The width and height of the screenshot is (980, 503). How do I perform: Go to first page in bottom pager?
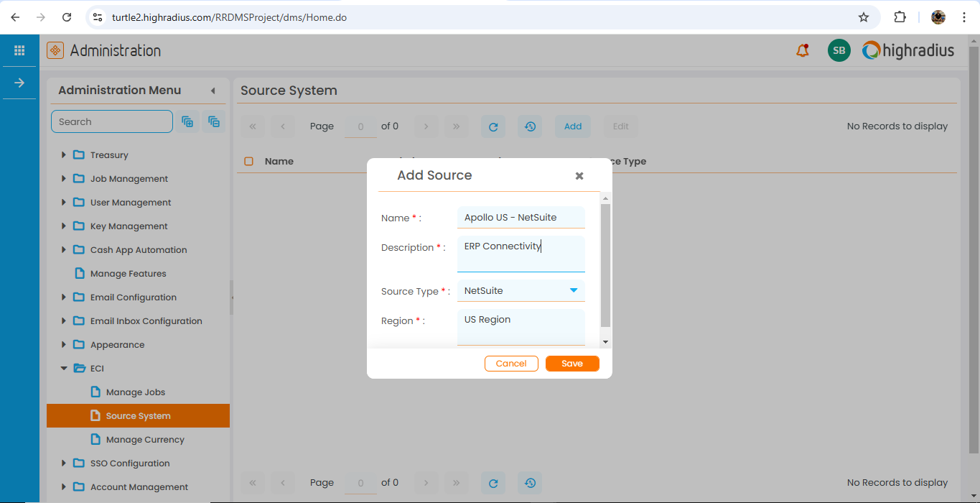click(x=253, y=483)
